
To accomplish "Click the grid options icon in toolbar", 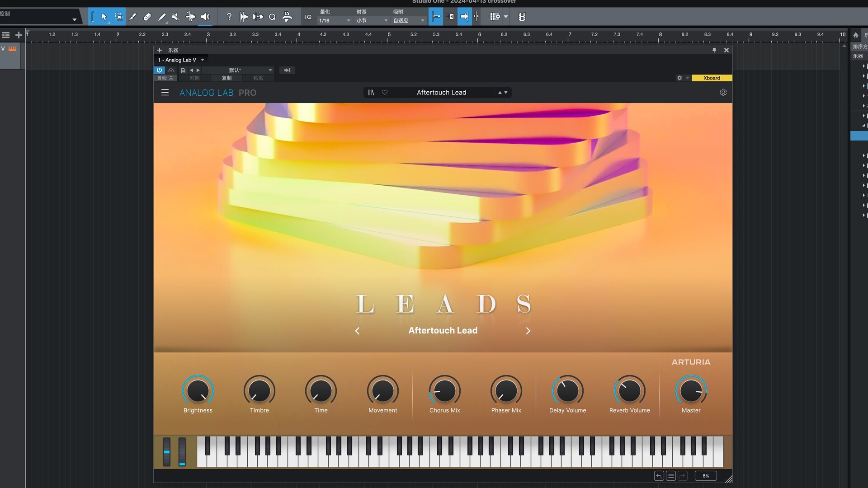I will point(495,17).
